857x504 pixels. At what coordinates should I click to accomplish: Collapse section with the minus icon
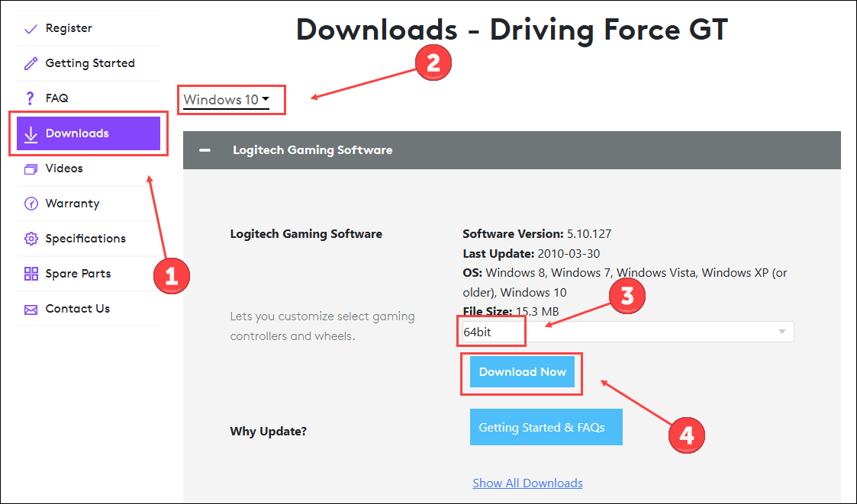click(205, 150)
